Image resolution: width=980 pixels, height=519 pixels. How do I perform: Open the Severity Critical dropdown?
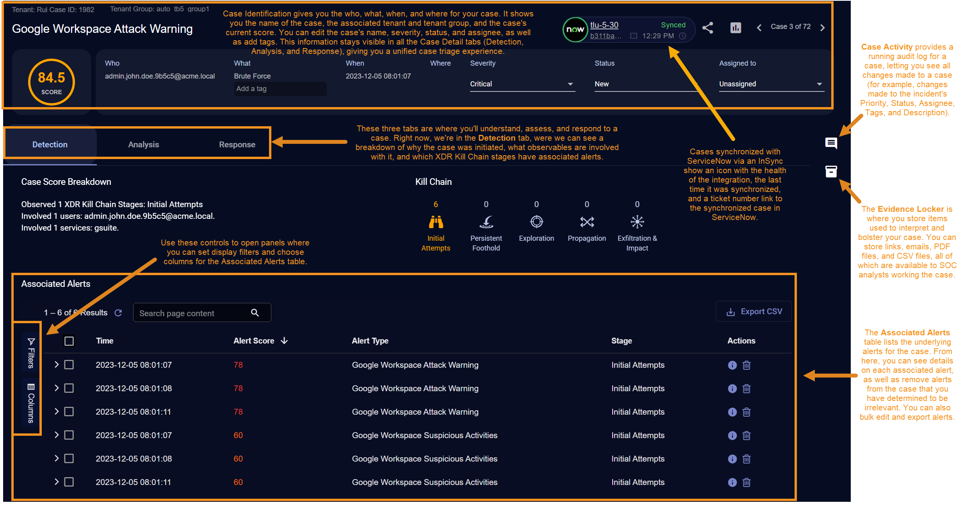522,84
